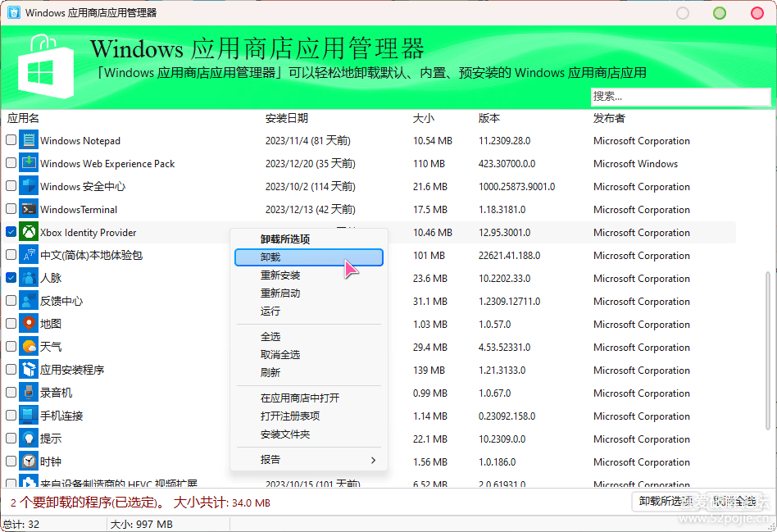Click the 取消全选 button at bottom right
Image resolution: width=777 pixels, height=532 pixels.
[x=734, y=501]
